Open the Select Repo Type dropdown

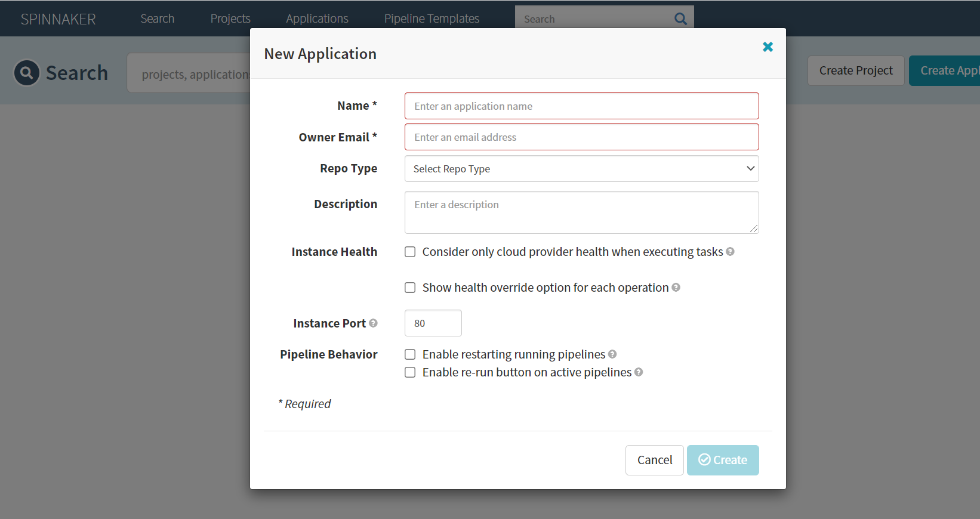[581, 169]
